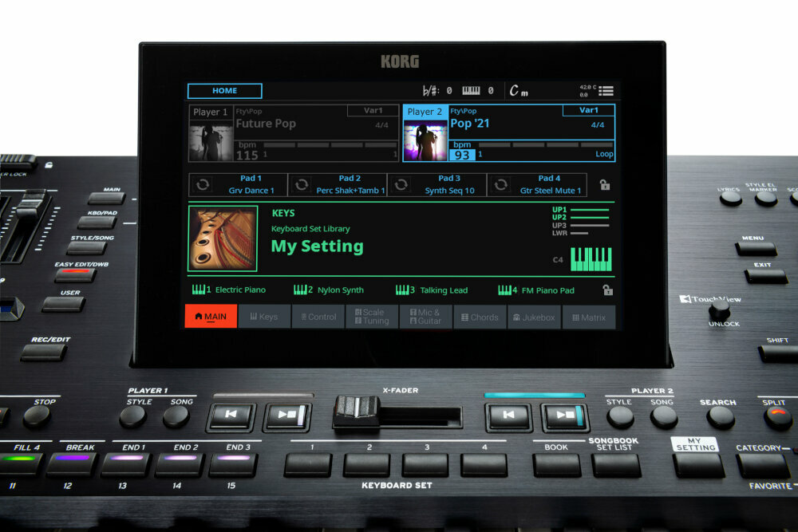Screen dimensions: 798x532
Task: Open the page menu list icon
Action: (606, 91)
